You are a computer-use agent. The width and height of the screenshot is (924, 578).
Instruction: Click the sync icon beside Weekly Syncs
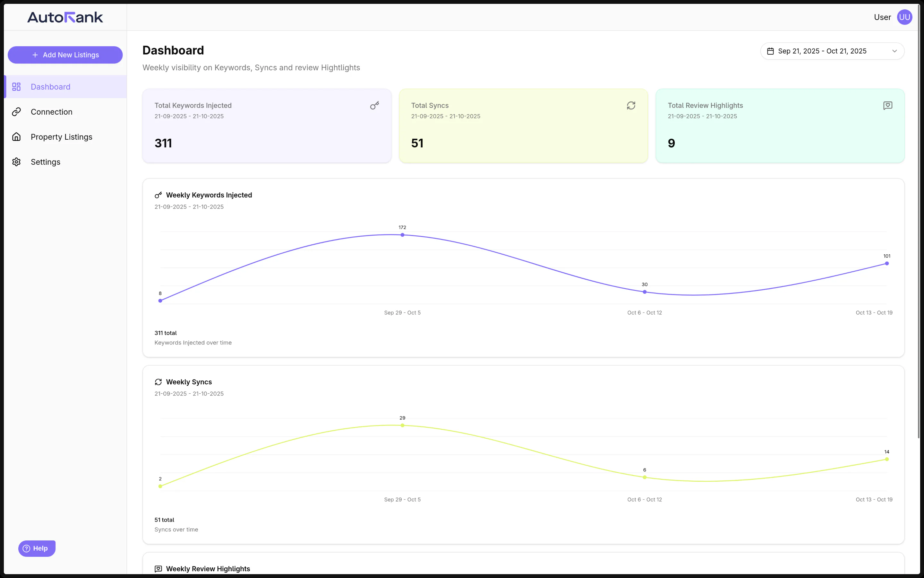(x=158, y=382)
